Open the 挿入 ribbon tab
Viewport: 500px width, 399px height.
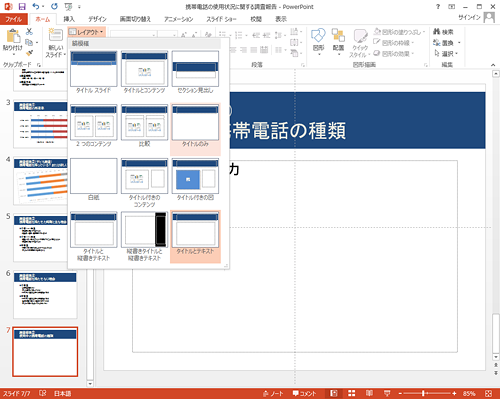click(69, 19)
